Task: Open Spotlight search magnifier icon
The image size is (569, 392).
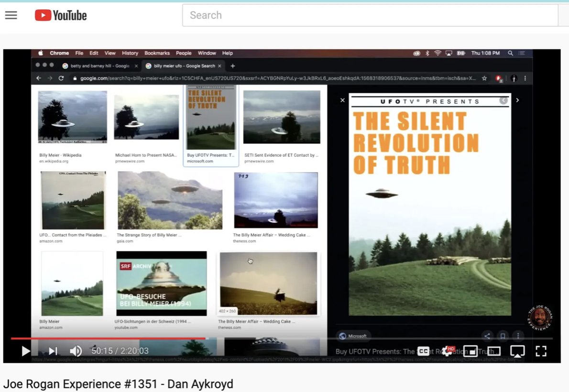Action: pyautogui.click(x=510, y=53)
